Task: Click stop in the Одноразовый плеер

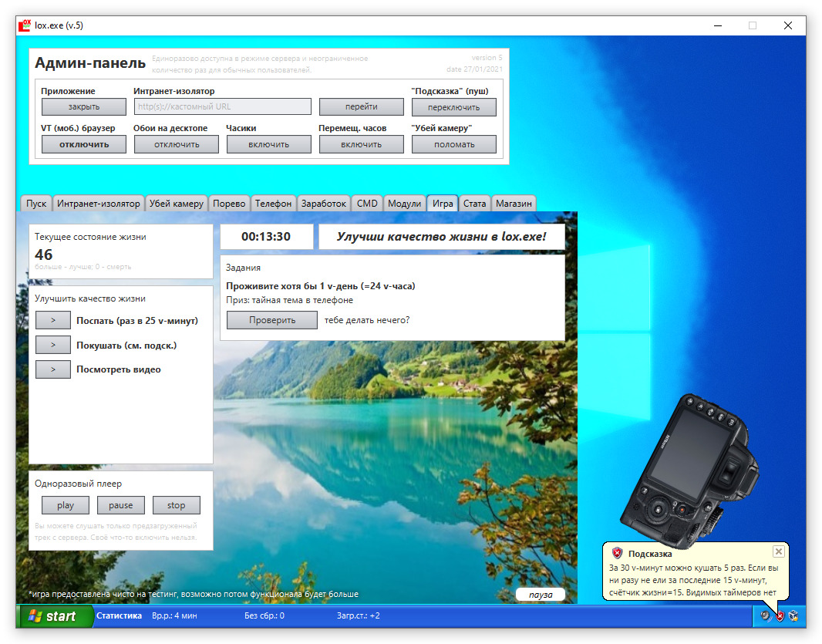Action: pyautogui.click(x=176, y=505)
